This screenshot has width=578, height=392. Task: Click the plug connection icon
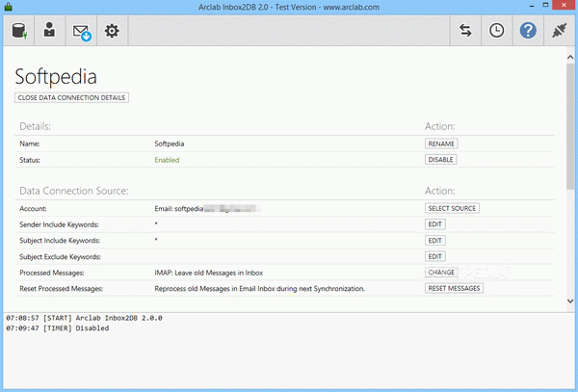pyautogui.click(x=559, y=31)
